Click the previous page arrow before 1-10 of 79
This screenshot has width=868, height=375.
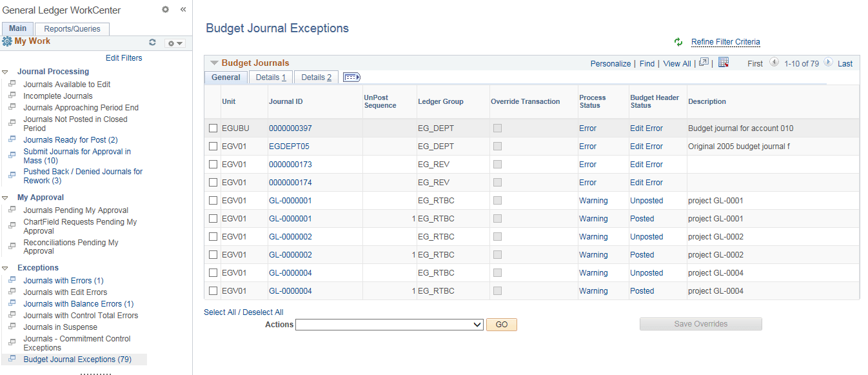point(775,63)
